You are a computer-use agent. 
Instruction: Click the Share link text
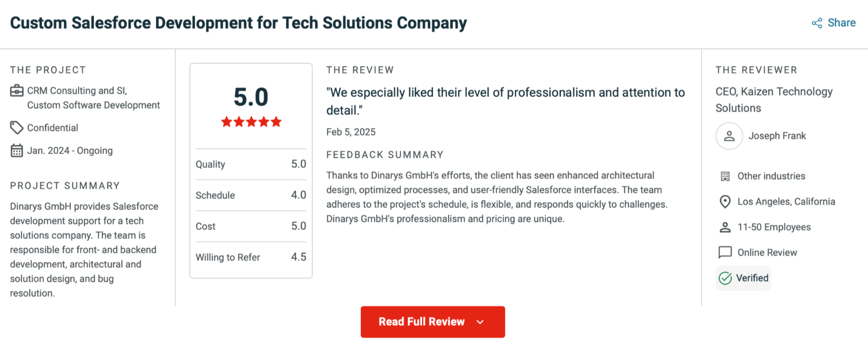tap(842, 23)
